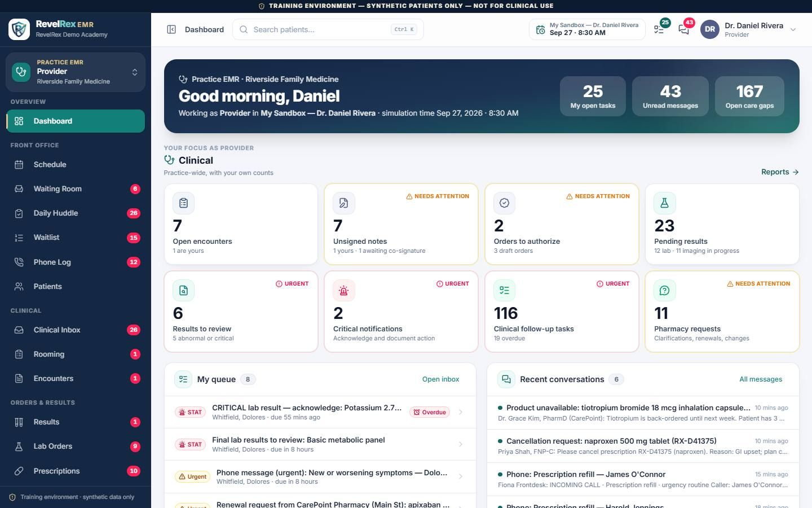Screen dimensions: 812x508
Task: Click the RevelRex shield logo
Action: point(19,29)
